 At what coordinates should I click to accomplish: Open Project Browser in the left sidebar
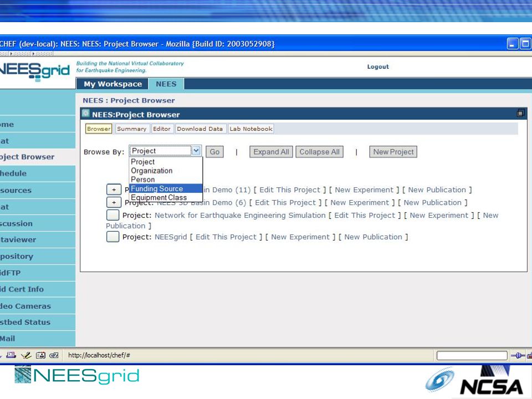[38, 157]
